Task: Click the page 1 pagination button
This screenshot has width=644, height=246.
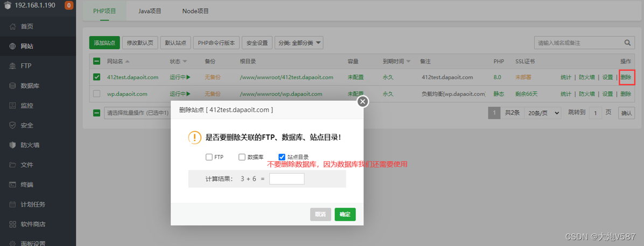Action: pyautogui.click(x=494, y=113)
